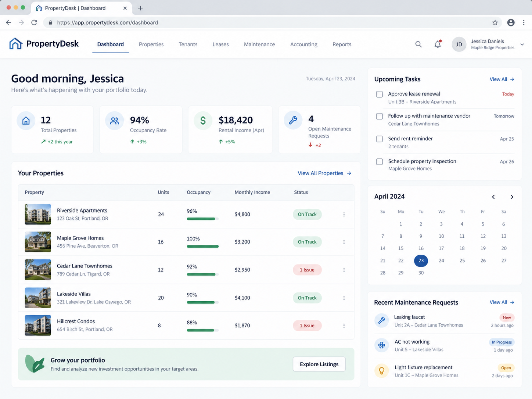Screen dimensions: 532x399
Task: Click the Occupancy Rate people icon
Action: click(x=115, y=121)
